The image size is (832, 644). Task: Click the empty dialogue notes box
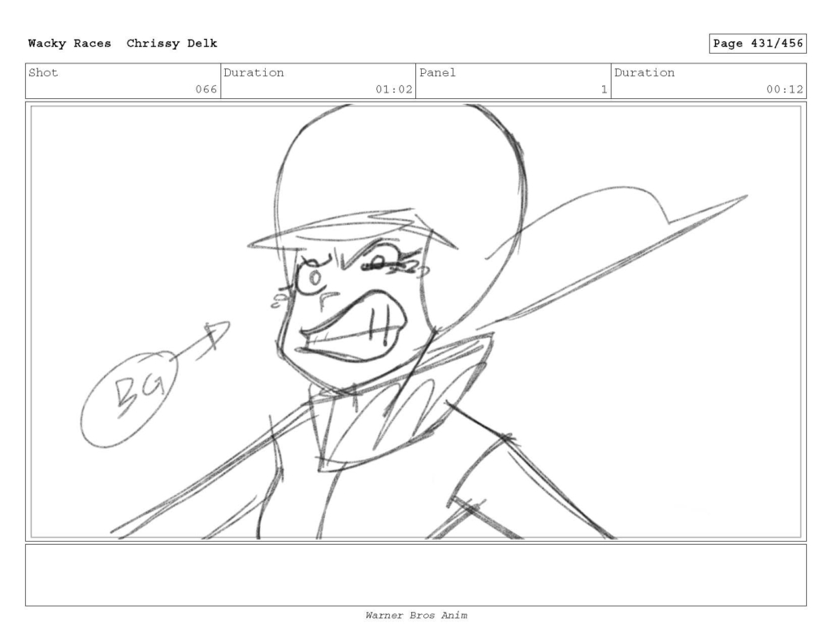point(416,575)
